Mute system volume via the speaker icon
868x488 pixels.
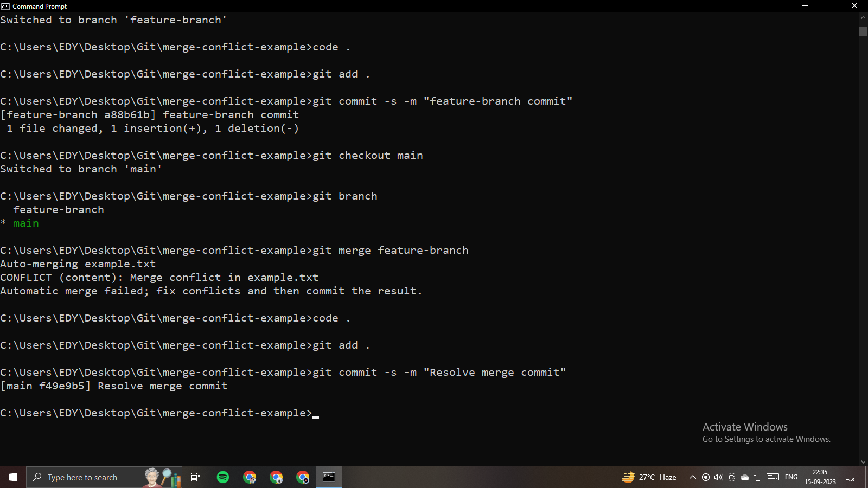719,477
